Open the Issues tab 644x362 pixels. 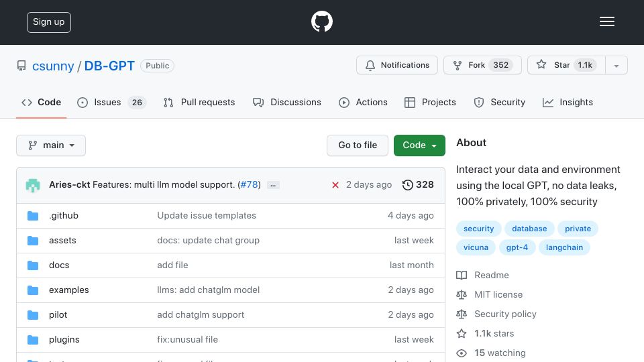pyautogui.click(x=111, y=102)
